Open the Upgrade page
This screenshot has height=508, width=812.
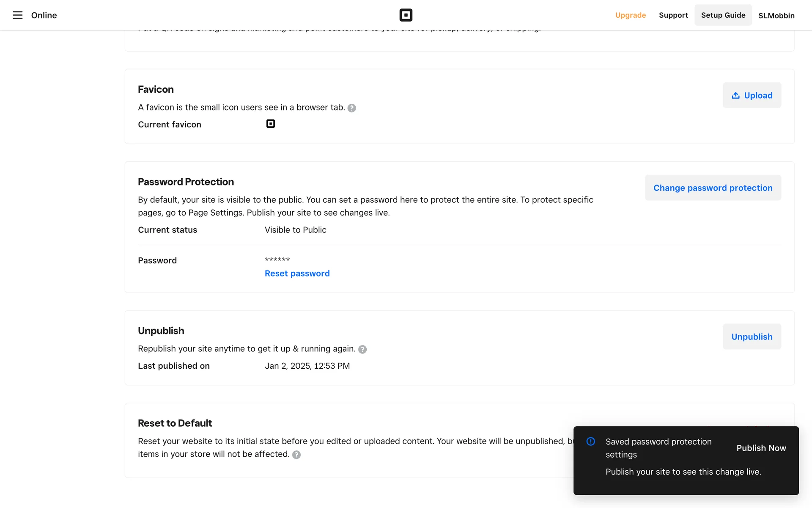630,15
